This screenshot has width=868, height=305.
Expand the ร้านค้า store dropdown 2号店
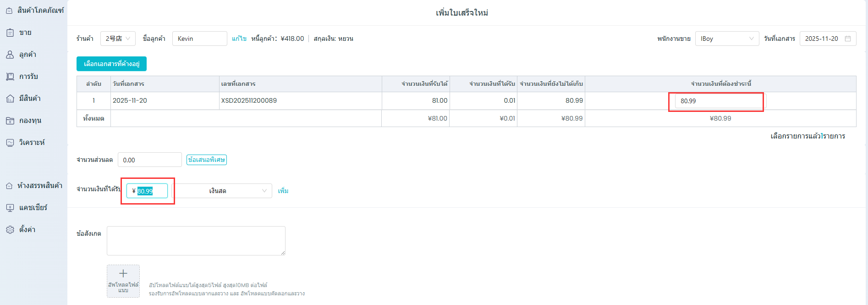tap(118, 39)
